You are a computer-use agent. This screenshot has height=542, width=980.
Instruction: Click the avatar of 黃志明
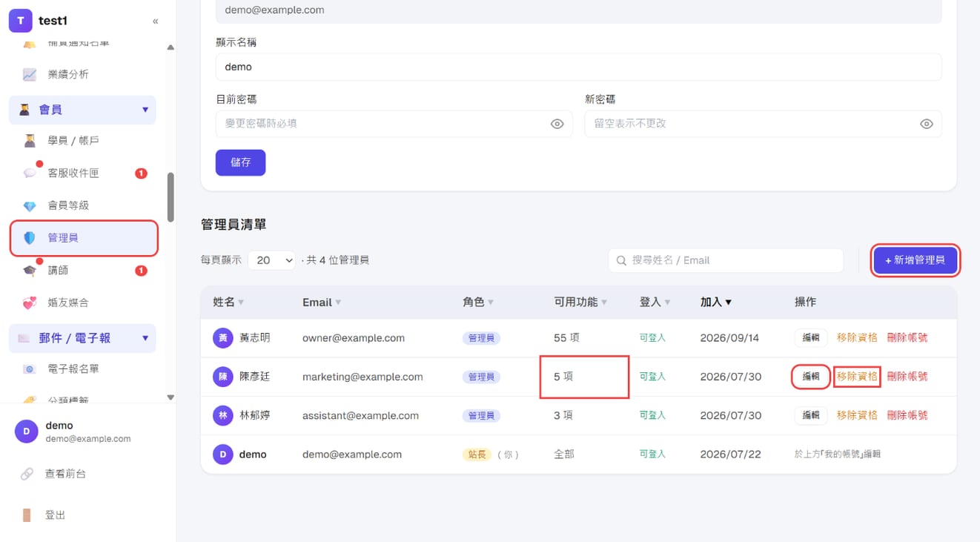pyautogui.click(x=223, y=338)
